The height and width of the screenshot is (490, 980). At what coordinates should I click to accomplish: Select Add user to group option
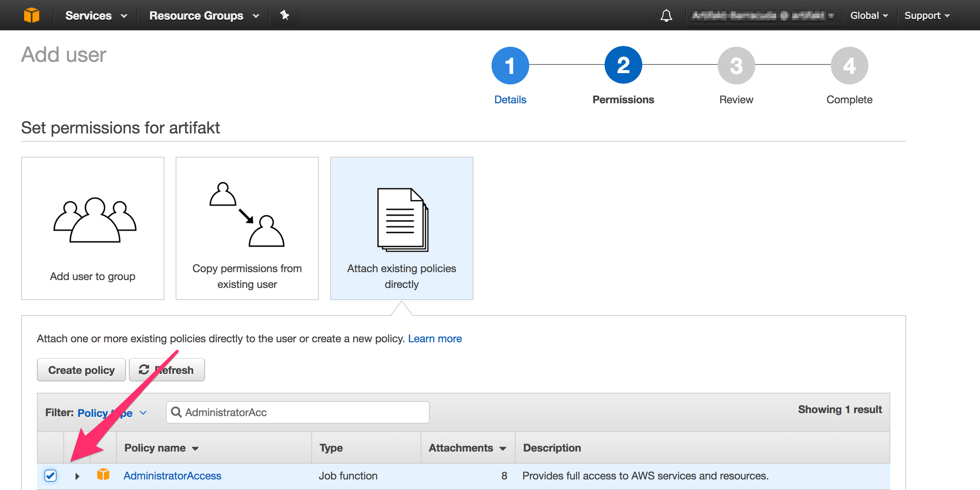click(x=92, y=228)
